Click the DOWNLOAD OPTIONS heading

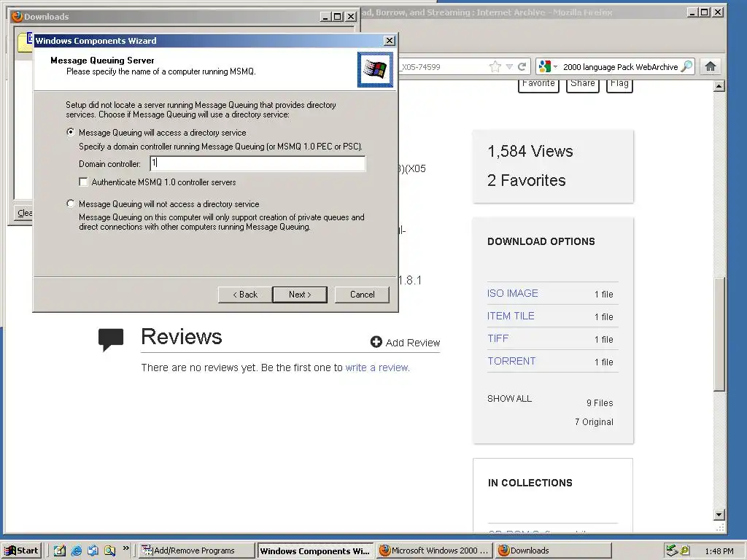click(541, 241)
